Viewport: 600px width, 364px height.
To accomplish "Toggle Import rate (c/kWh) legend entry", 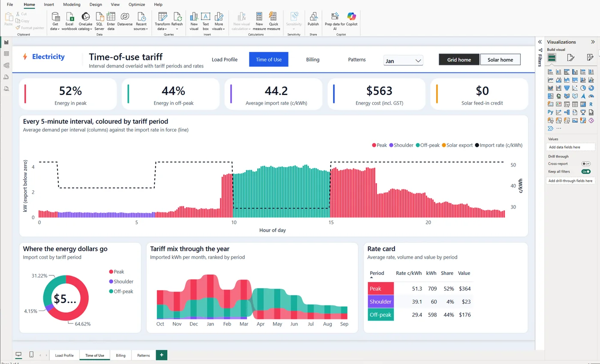I will pos(498,145).
